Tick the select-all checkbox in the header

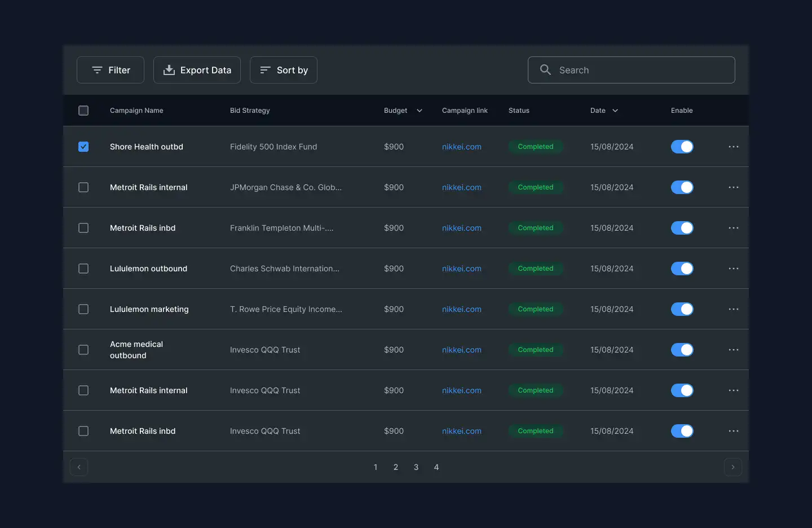click(83, 111)
